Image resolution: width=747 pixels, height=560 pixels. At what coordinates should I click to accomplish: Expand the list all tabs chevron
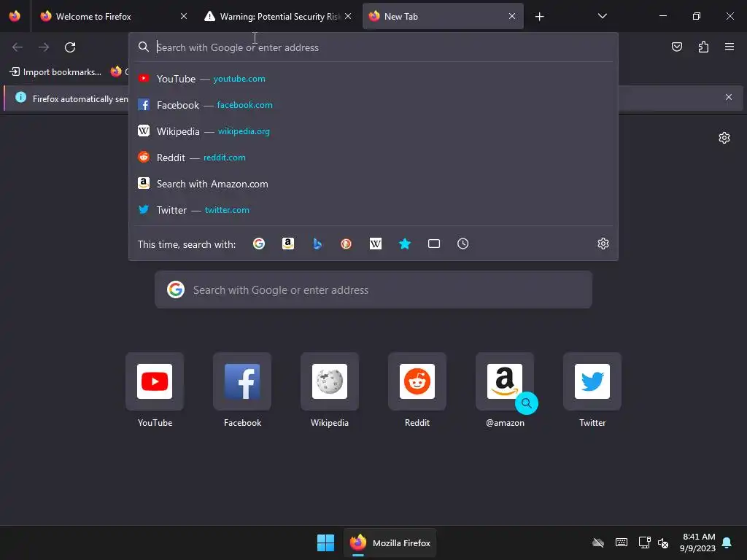pyautogui.click(x=602, y=16)
